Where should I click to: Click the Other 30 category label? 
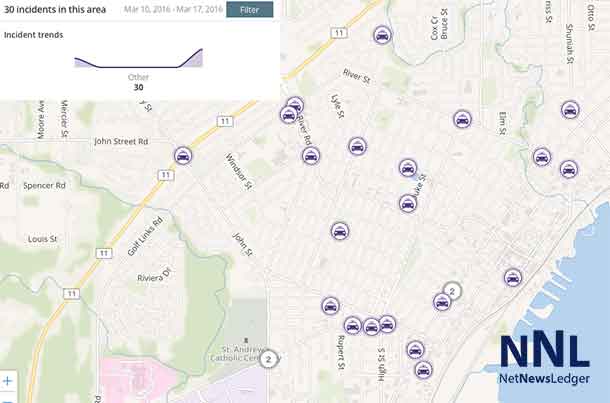(x=138, y=82)
